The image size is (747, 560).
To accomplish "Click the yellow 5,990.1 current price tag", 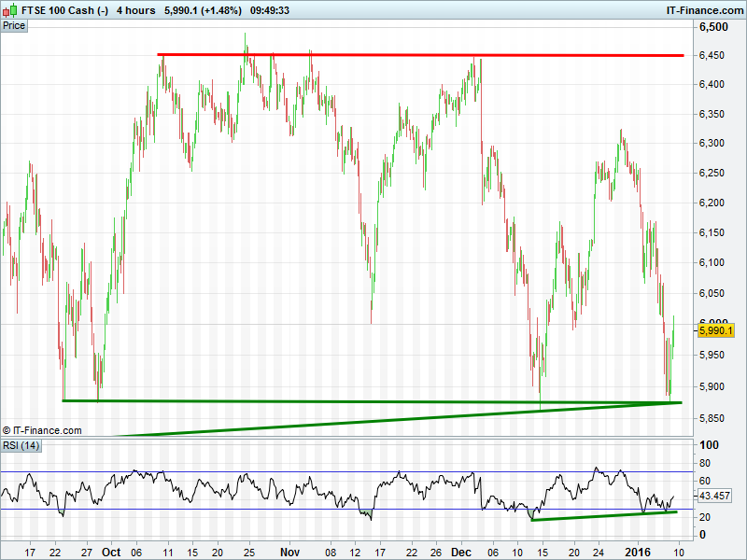I will point(717,330).
